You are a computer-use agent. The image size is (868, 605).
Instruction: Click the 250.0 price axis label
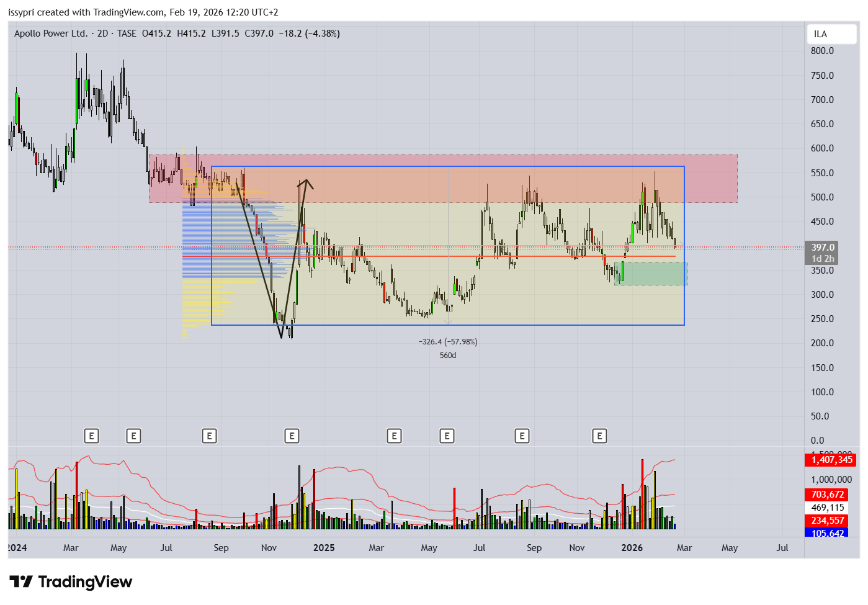pyautogui.click(x=822, y=319)
